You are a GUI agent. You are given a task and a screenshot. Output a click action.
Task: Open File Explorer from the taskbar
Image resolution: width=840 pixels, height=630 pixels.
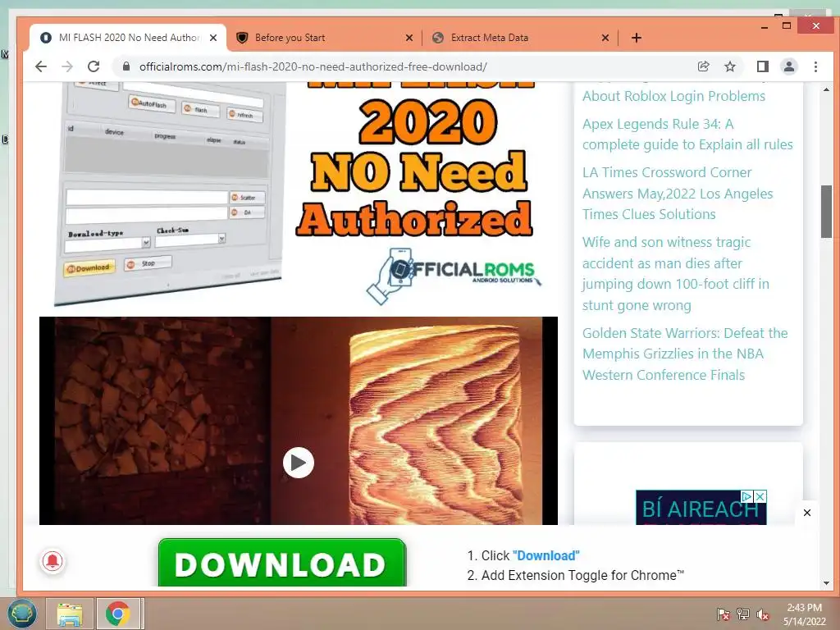tap(70, 614)
